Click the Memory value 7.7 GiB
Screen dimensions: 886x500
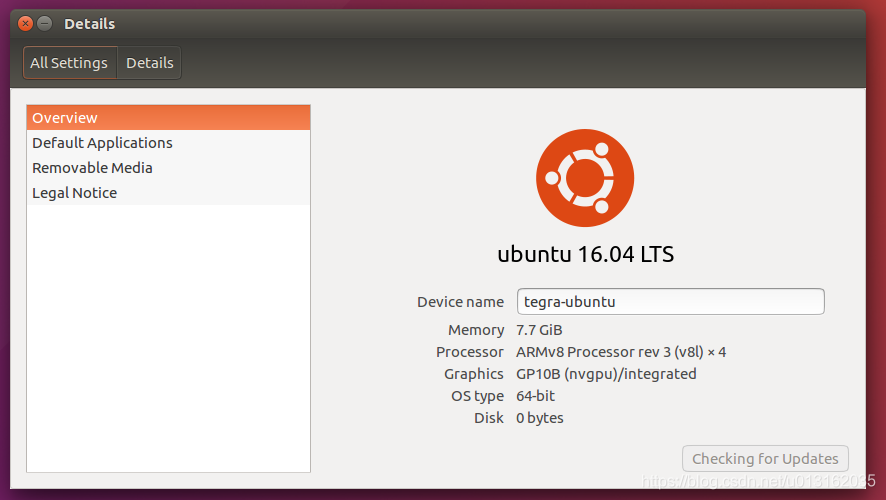pyautogui.click(x=539, y=330)
